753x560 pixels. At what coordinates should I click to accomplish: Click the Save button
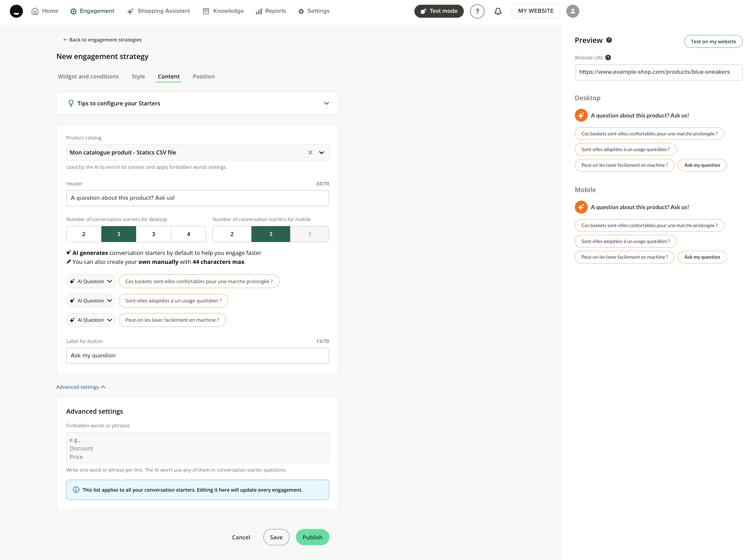276,537
